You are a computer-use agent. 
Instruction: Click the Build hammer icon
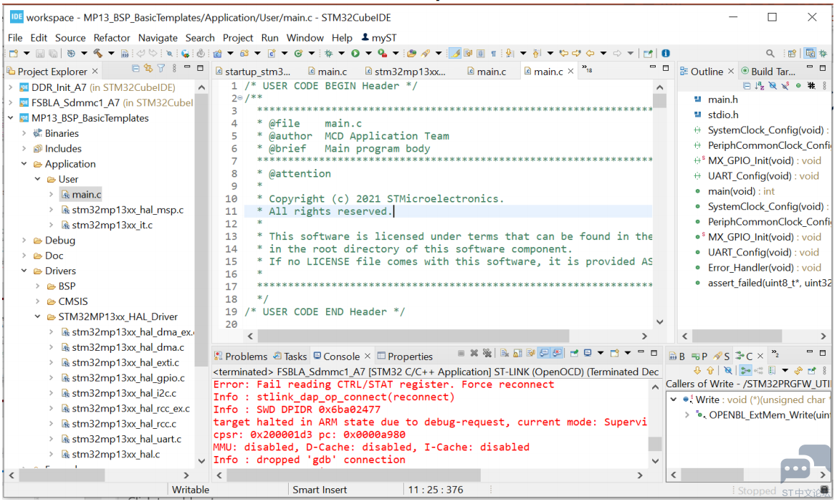pos(97,53)
